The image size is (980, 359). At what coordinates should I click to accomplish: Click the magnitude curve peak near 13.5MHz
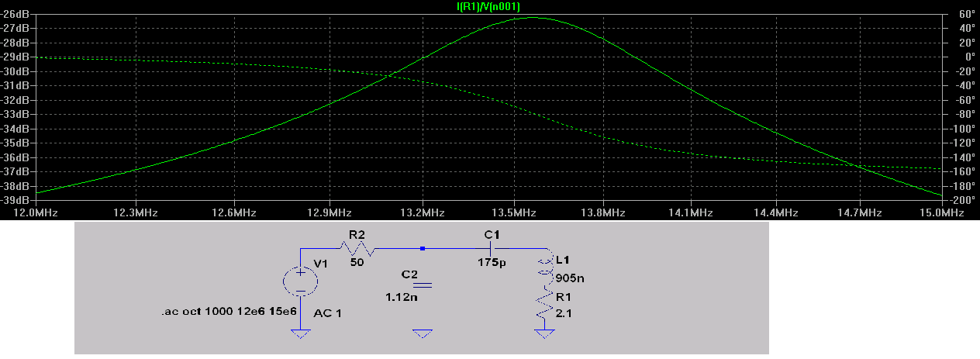533,17
